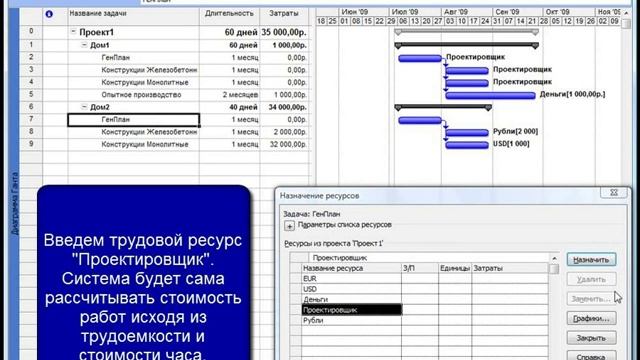
Task: Click the 32 000,00р. cost cell
Action: point(284,144)
